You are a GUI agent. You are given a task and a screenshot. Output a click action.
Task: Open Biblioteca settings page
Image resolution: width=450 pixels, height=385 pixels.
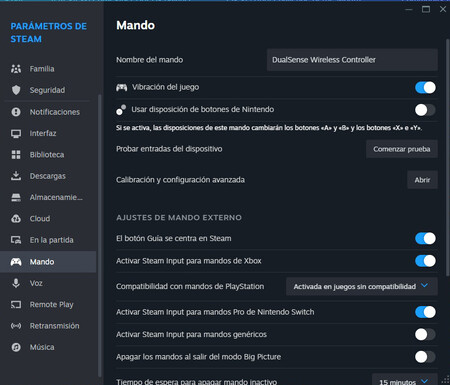47,155
